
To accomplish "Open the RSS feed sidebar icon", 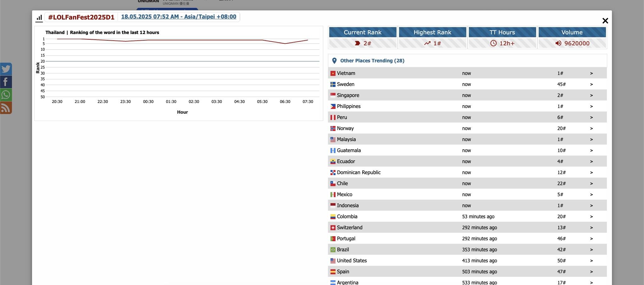I will point(6,108).
